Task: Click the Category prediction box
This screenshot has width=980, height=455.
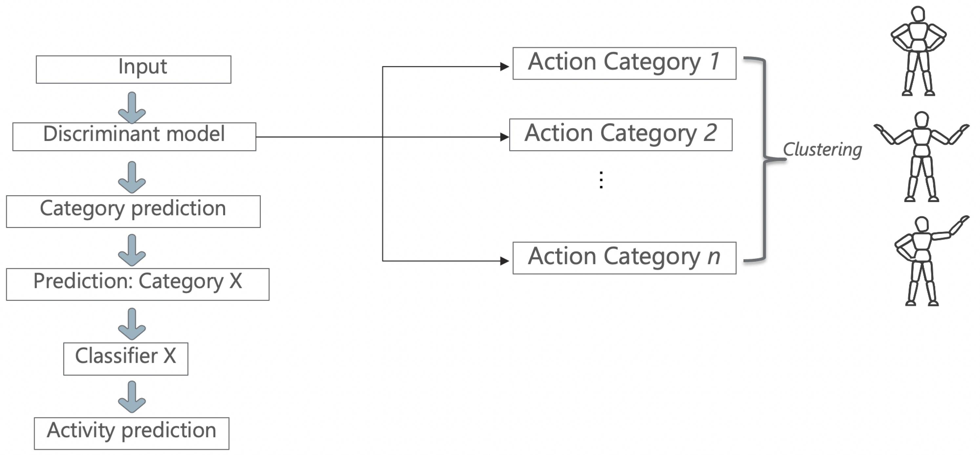Action: coord(133,212)
